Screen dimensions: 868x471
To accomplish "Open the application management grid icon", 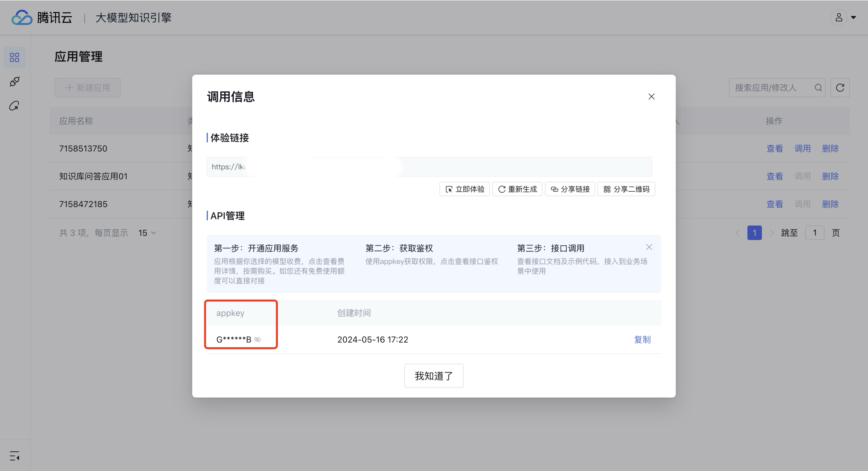I will (x=15, y=57).
